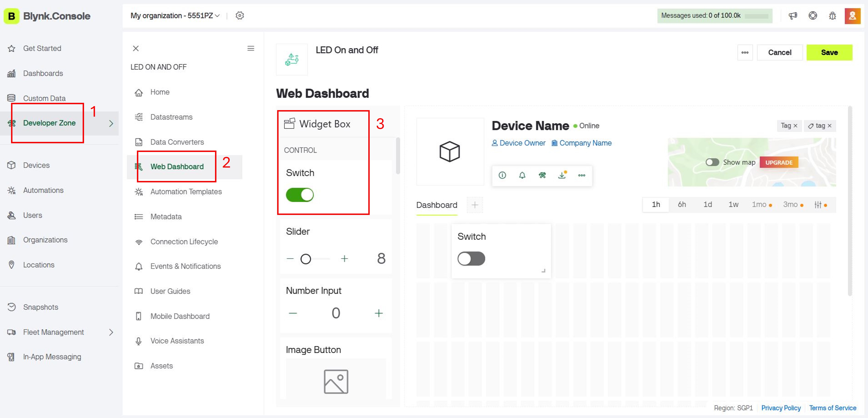Click the Switch widget resize handle
Viewport: 868px width, 418px height.
point(543,270)
